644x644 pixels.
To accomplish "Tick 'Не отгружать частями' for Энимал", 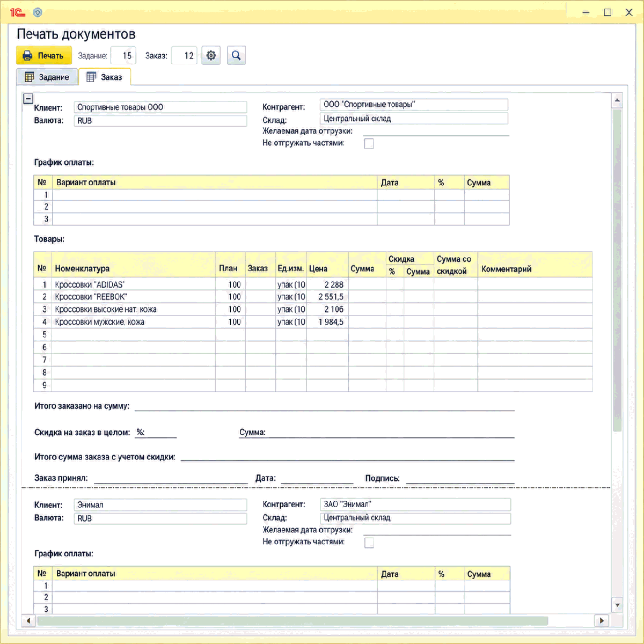I will 369,543.
